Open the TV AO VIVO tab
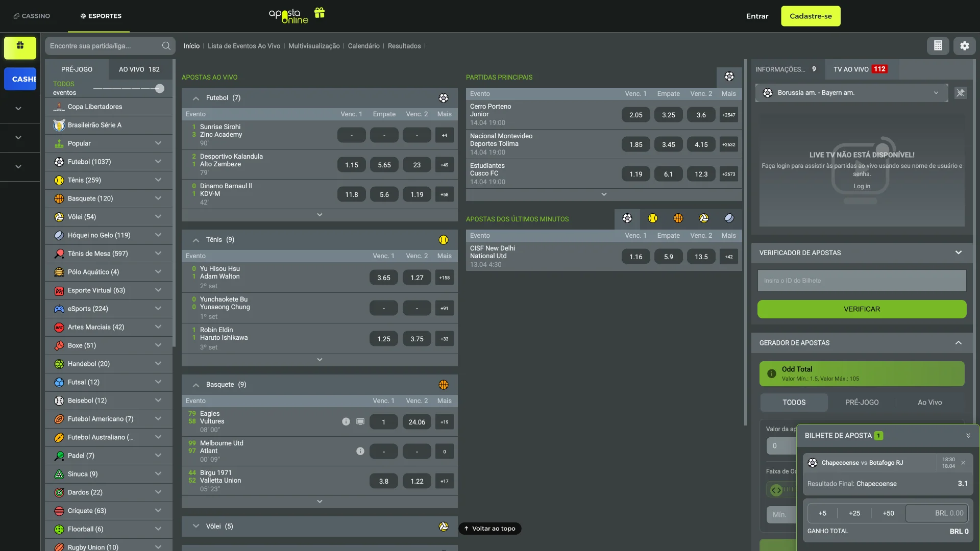The width and height of the screenshot is (980, 551). click(861, 69)
